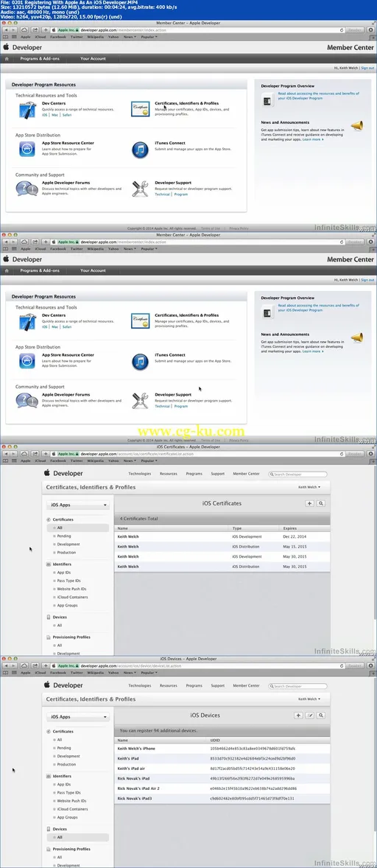Open the Keith Welch account dropdown in iOS Devices window
This screenshot has height=868, width=377.
tap(309, 699)
